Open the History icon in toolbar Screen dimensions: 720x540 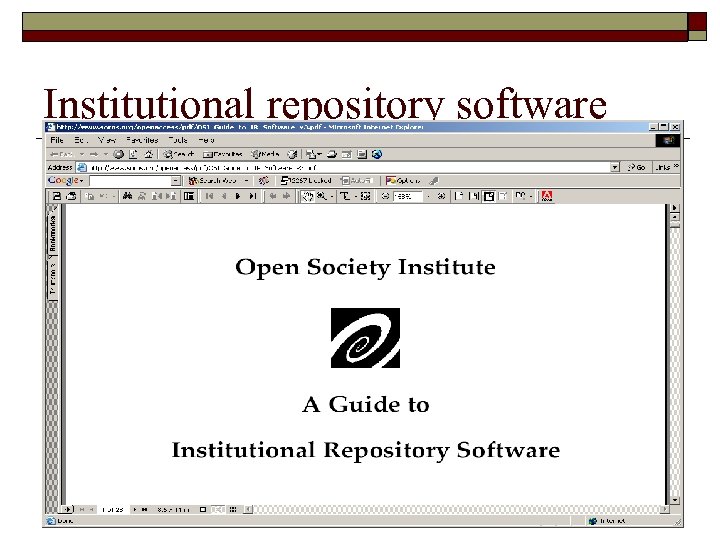[292, 154]
